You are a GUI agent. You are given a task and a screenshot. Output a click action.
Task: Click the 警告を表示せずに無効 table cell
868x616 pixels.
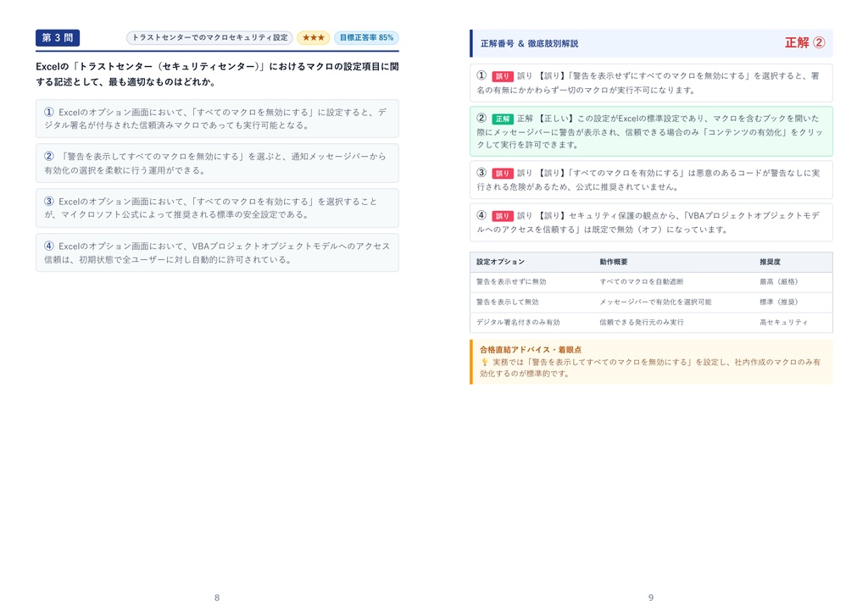(x=511, y=281)
